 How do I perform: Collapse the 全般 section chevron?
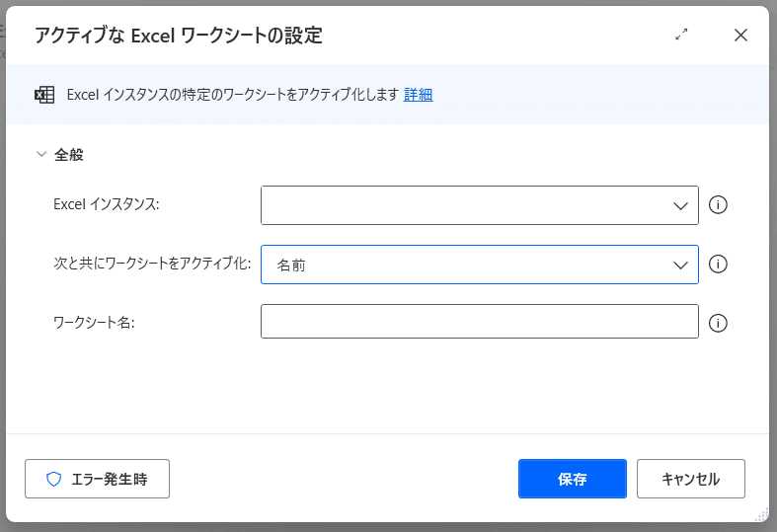(41, 154)
